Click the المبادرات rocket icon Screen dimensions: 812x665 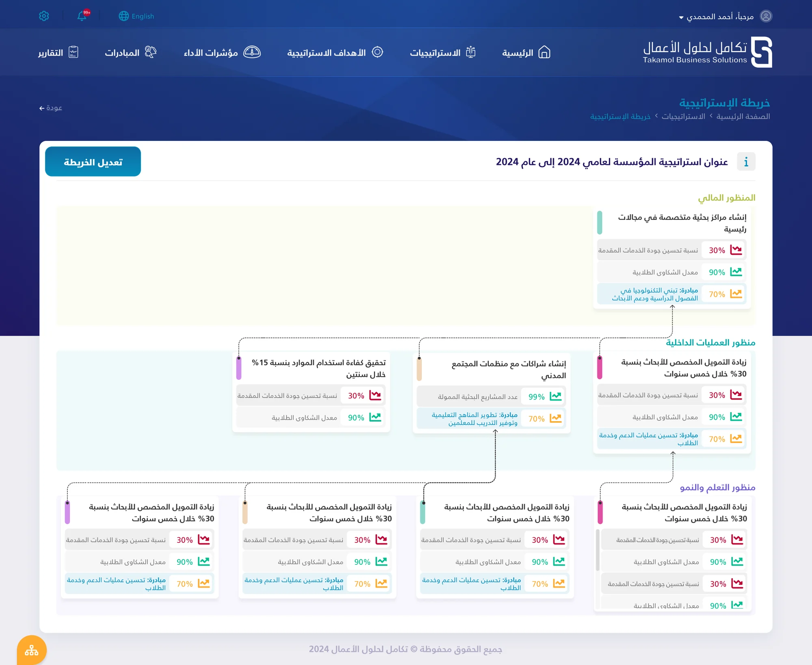click(x=151, y=52)
